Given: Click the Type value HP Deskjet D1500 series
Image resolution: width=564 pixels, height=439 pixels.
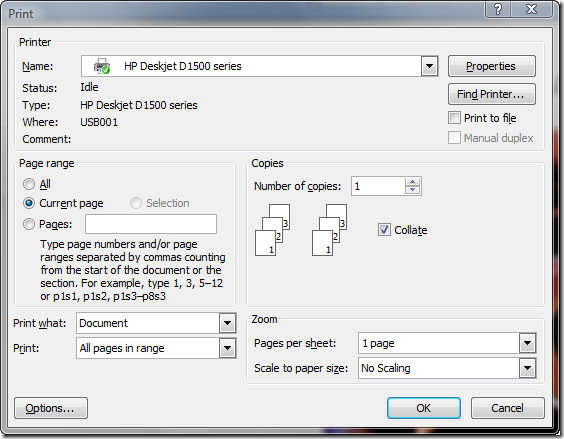Looking at the screenshot, I should click(x=139, y=105).
